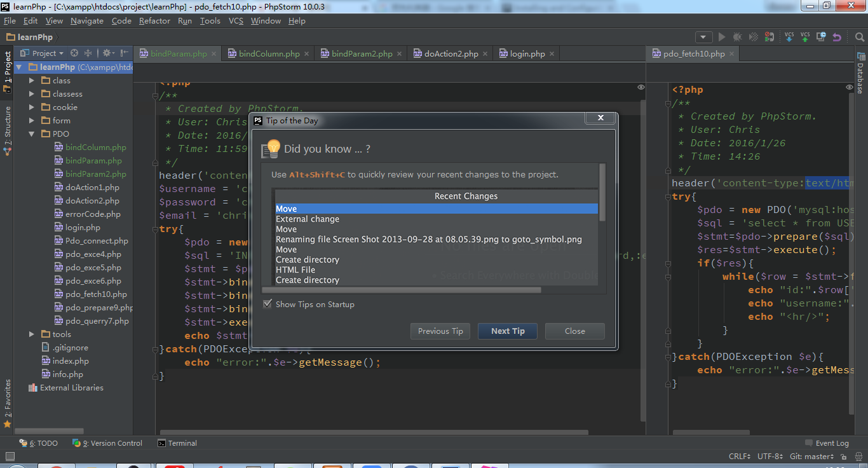Open Git master branch menu
868x468 pixels.
click(x=811, y=457)
